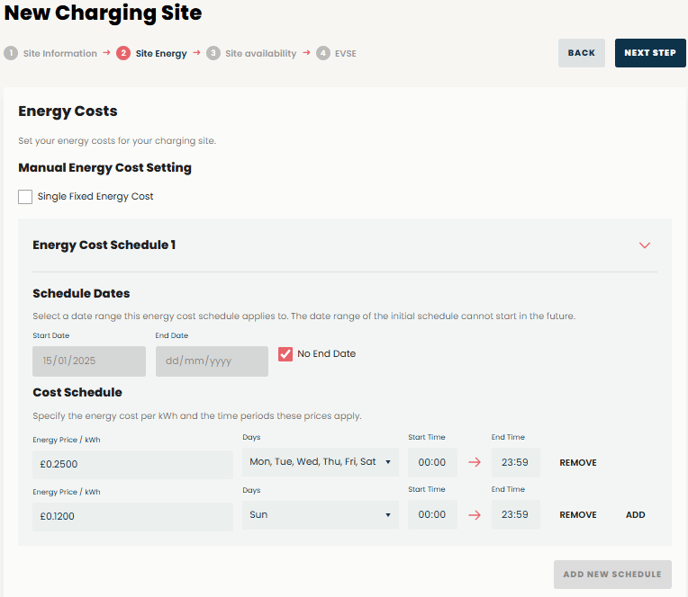Uncheck the No End Date checkbox
Image resolution: width=688 pixels, height=597 pixels.
(x=285, y=354)
